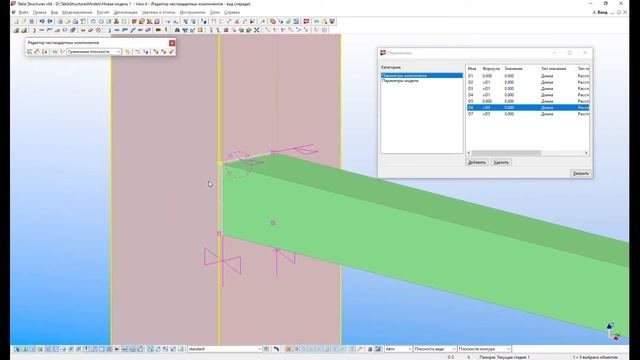
Task: Open the Файл menu
Action: pos(23,12)
